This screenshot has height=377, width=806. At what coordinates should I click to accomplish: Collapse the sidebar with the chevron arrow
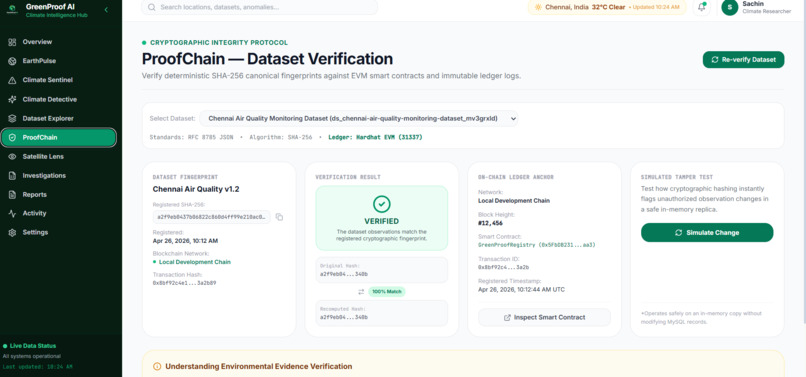[x=106, y=10]
